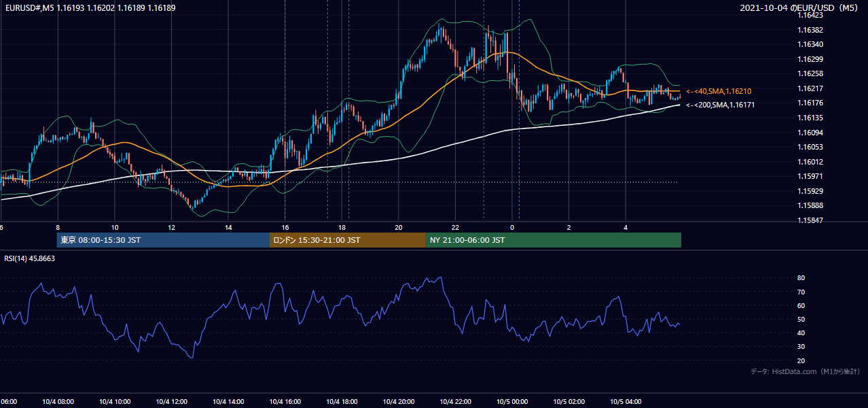868x408 pixels.
Task: Click price level 1.16176 on price axis
Action: [811, 103]
